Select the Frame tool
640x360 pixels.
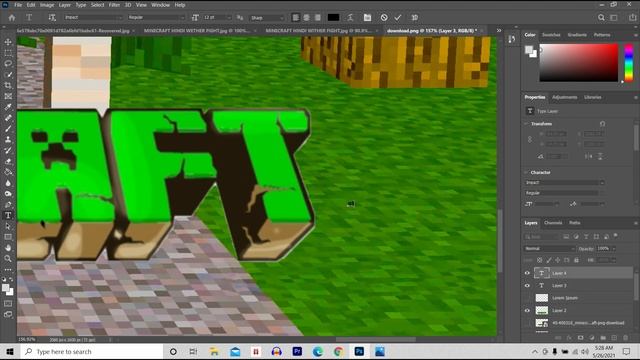pyautogui.click(x=8, y=96)
